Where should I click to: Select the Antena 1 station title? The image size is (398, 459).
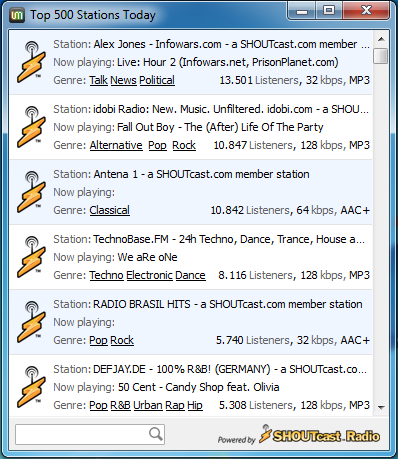click(x=201, y=174)
